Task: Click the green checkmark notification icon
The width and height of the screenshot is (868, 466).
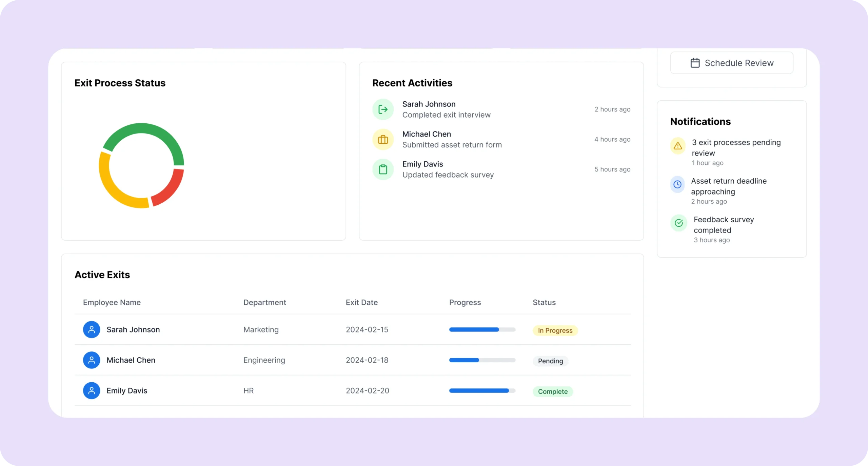Action: [x=678, y=223]
